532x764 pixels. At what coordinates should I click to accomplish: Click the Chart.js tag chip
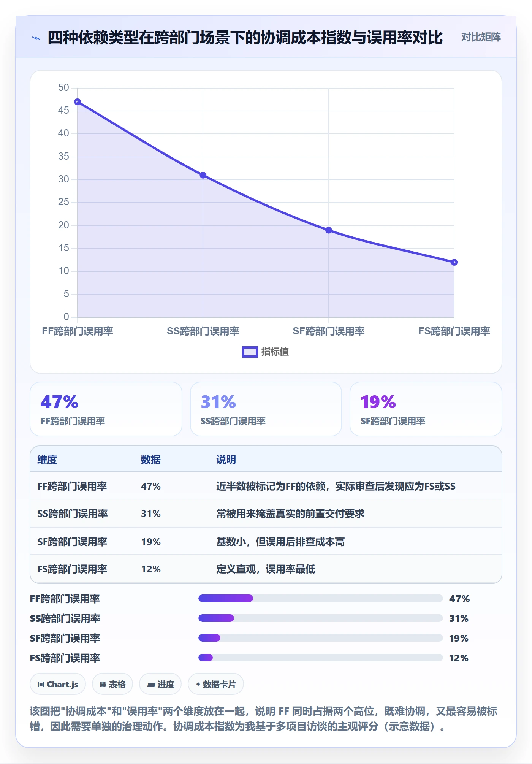point(58,684)
